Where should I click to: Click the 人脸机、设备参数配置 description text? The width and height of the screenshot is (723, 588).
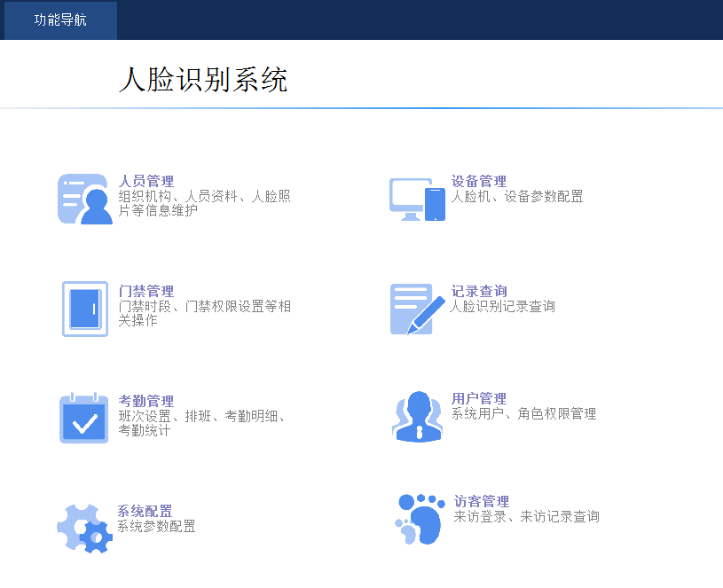pos(517,196)
